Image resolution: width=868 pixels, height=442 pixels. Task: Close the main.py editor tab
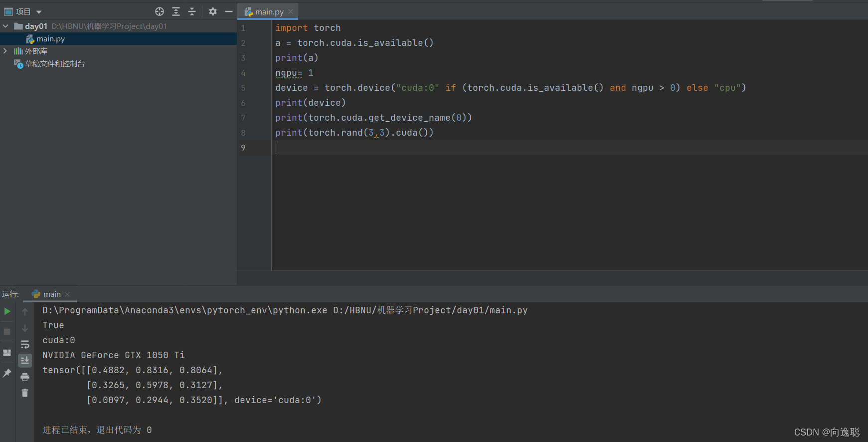coord(291,11)
